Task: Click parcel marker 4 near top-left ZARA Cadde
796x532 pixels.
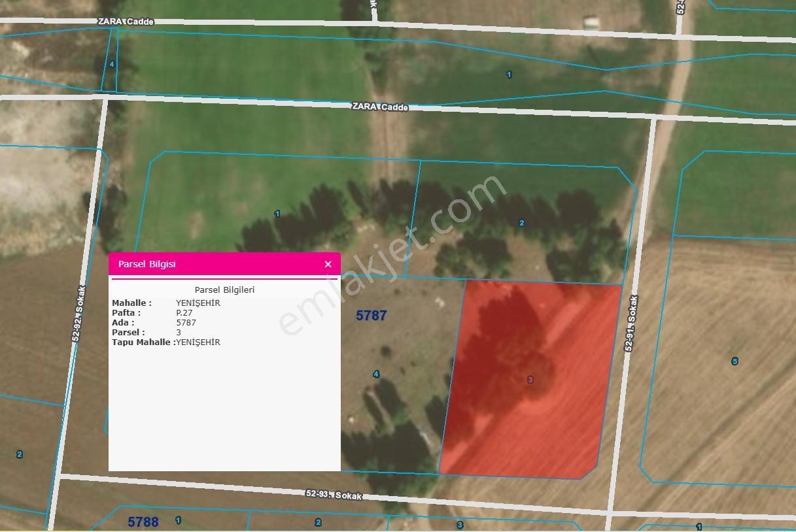Action: (112, 64)
